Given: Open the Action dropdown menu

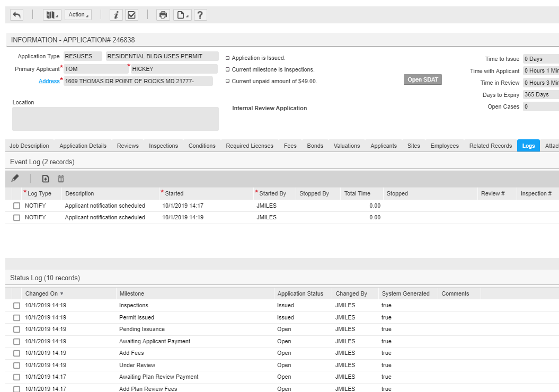Looking at the screenshot, I should click(77, 14).
